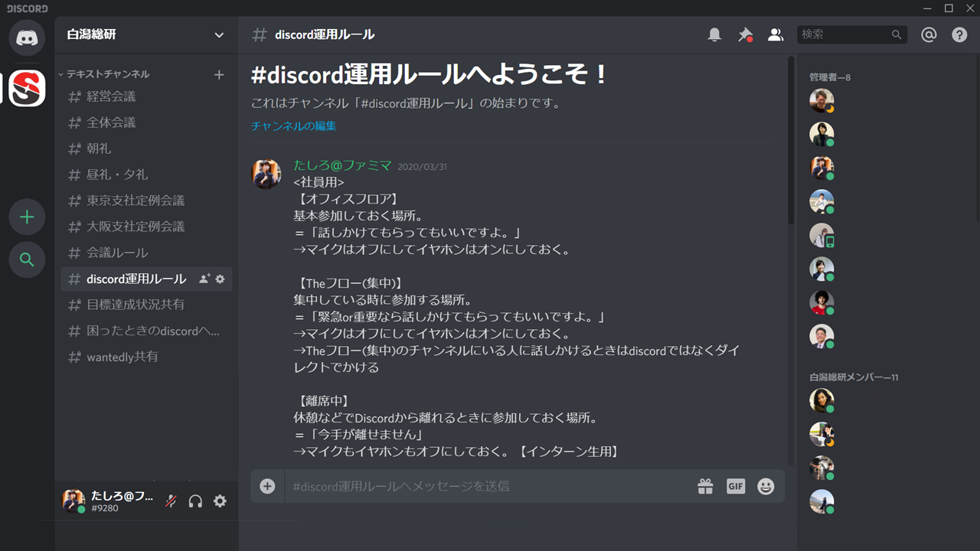Click into the 検索 search field
Screen dimensions: 980x551
[x=852, y=34]
